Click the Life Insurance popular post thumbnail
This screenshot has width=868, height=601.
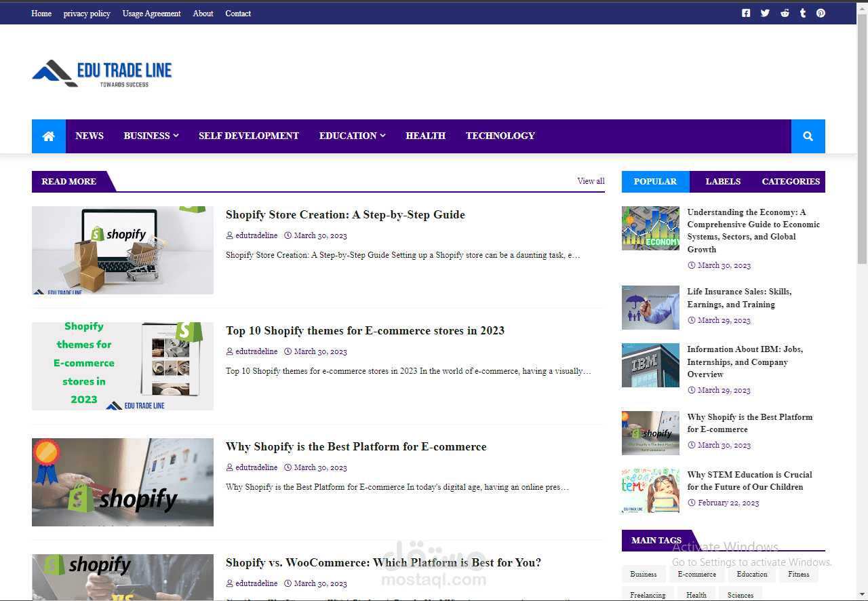[x=650, y=307]
